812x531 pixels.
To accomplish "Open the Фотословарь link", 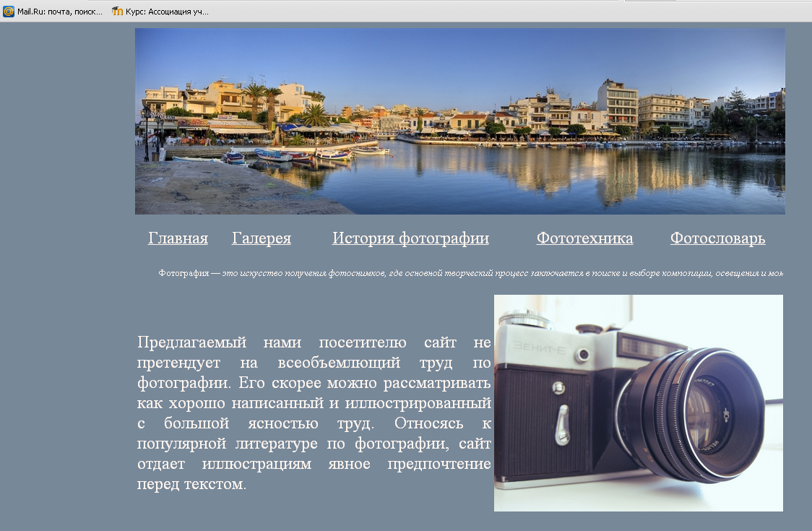I will [x=717, y=238].
